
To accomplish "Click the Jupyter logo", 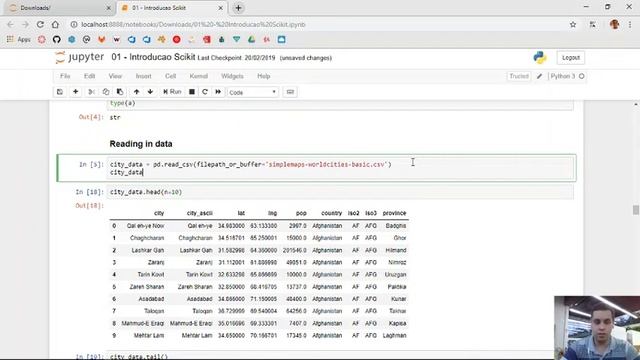I will point(80,57).
